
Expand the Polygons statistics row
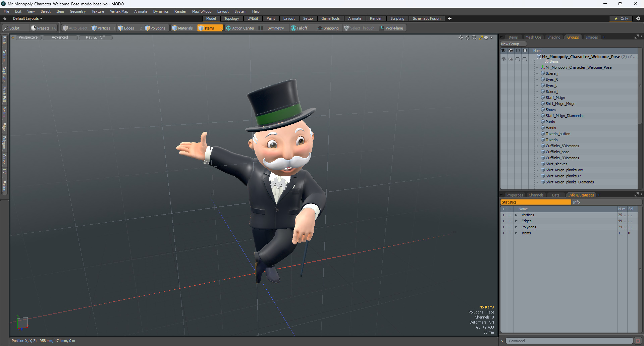(516, 227)
